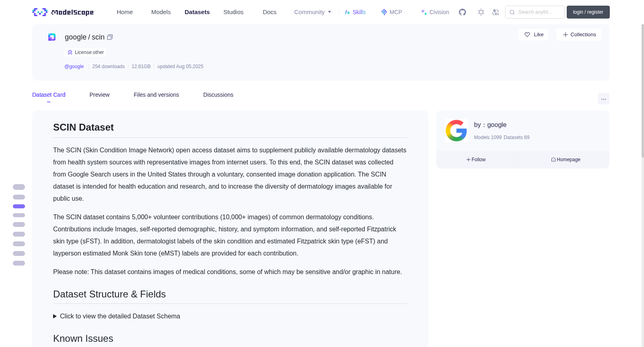Add the dataset to Collections

579,35
